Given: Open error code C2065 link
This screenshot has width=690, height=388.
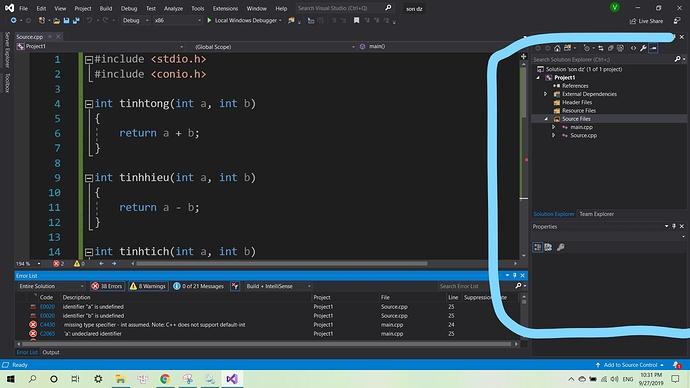Looking at the screenshot, I should pos(48,333).
